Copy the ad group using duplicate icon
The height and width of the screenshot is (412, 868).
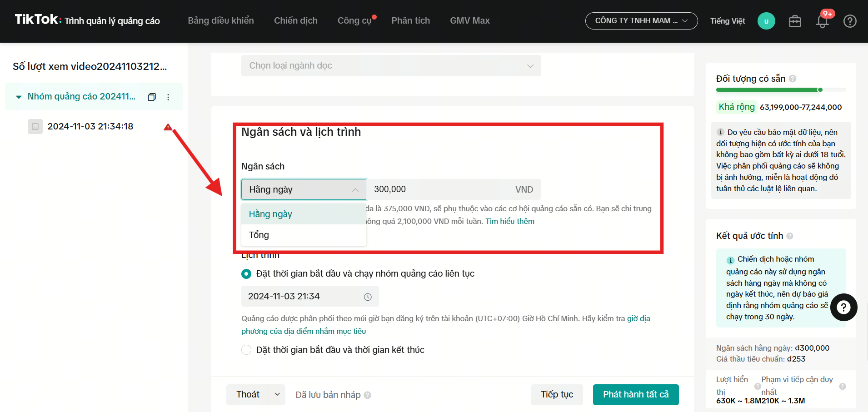152,97
